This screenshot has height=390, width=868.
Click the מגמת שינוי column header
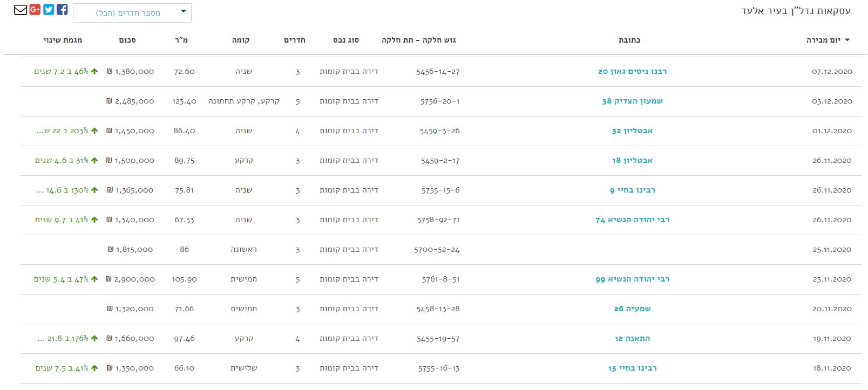(63, 40)
